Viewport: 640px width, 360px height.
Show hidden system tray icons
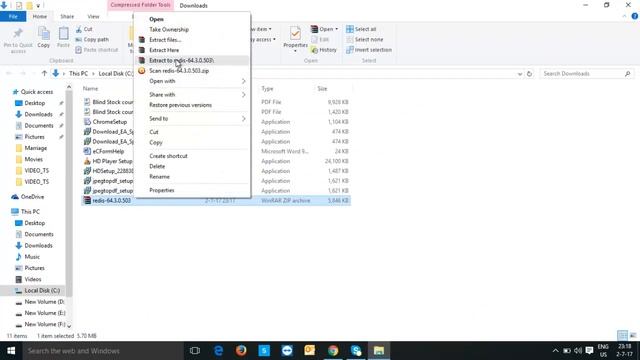click(555, 351)
